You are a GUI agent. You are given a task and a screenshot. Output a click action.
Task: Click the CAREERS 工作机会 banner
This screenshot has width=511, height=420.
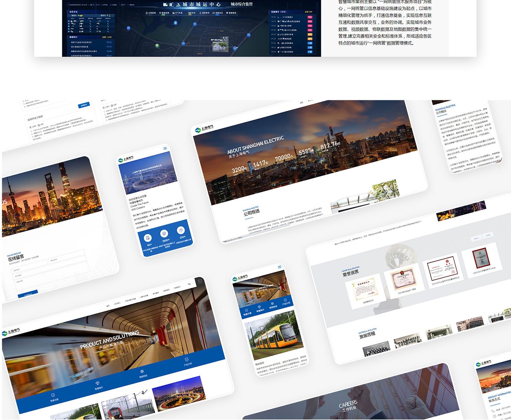pyautogui.click(x=347, y=405)
